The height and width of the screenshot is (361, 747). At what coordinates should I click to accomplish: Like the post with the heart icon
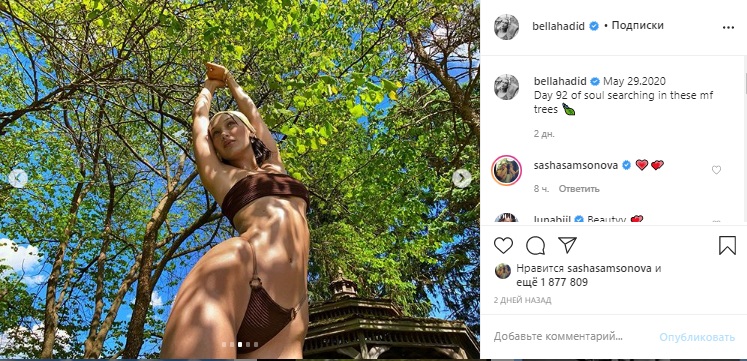click(x=503, y=245)
